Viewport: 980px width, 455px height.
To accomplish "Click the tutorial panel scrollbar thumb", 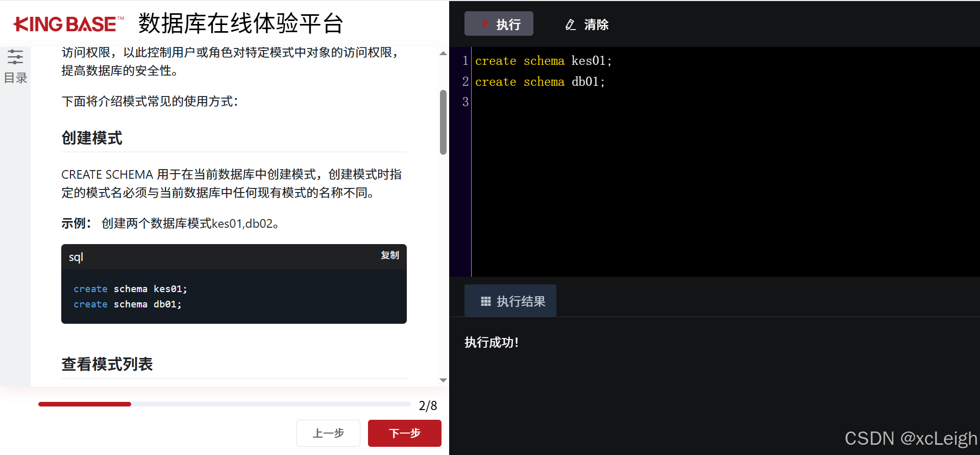I will pyautogui.click(x=443, y=123).
